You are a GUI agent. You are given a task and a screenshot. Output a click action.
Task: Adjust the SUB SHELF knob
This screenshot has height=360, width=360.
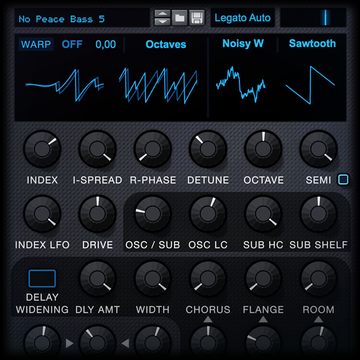319,214
